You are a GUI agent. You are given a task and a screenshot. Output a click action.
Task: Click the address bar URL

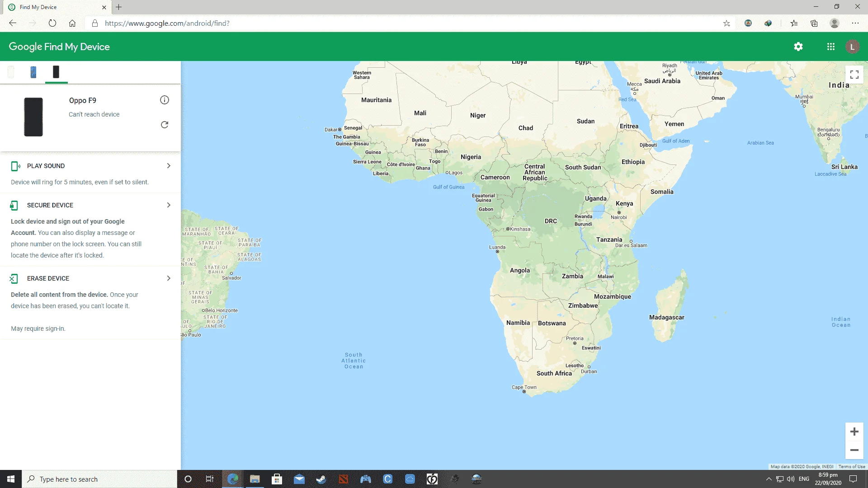point(167,23)
